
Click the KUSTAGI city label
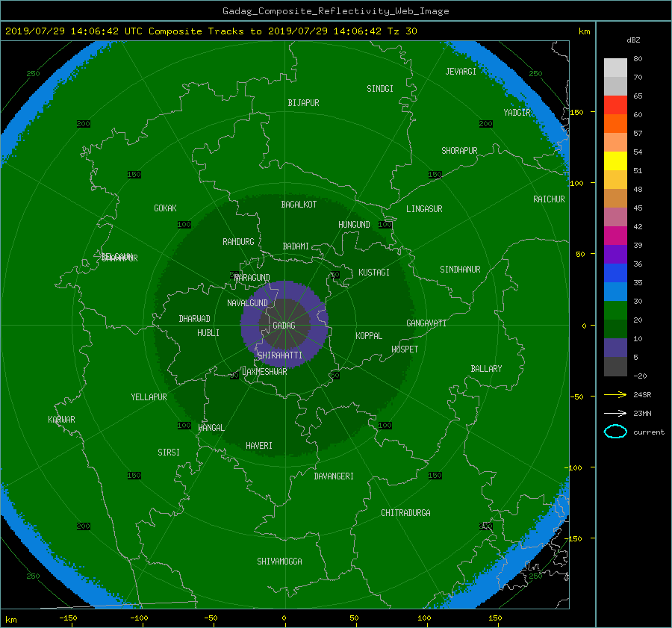[x=374, y=273]
